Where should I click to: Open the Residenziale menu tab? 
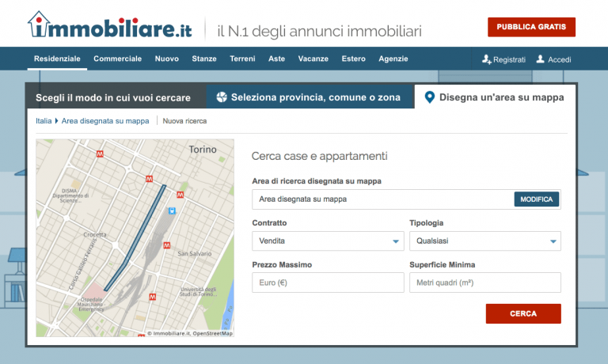(x=57, y=59)
